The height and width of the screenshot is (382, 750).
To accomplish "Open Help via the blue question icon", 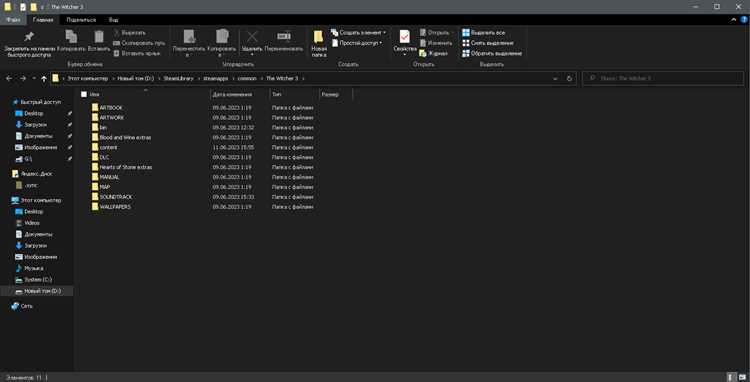I will point(744,20).
